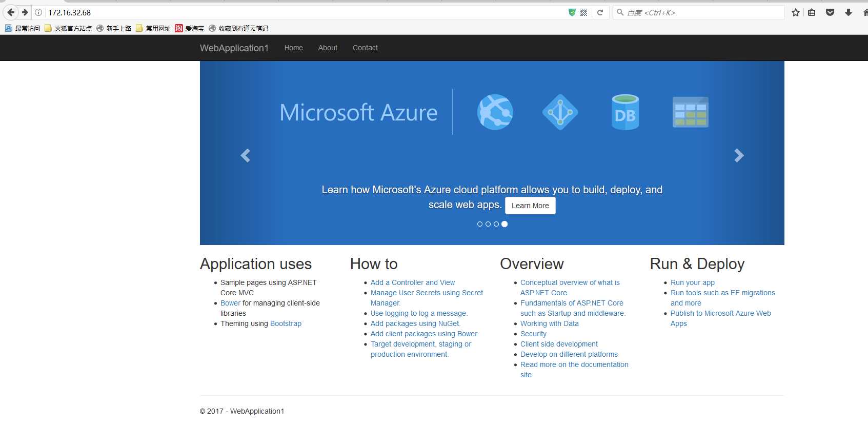
Task: Open 'Run tools such as EF migrations' link
Action: pyautogui.click(x=723, y=298)
